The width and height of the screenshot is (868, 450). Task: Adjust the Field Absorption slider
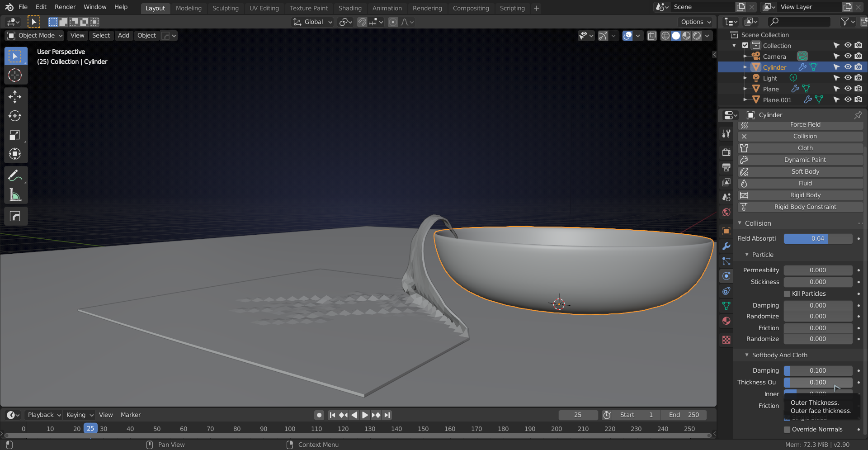coord(818,239)
